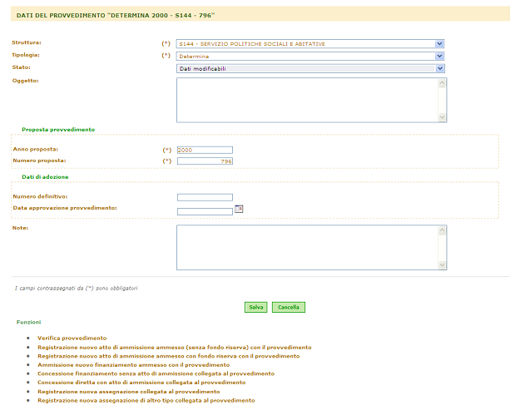Viewport: 520px width, 420px height.
Task: Click the Proposta provvedimento section heading
Action: [58, 130]
